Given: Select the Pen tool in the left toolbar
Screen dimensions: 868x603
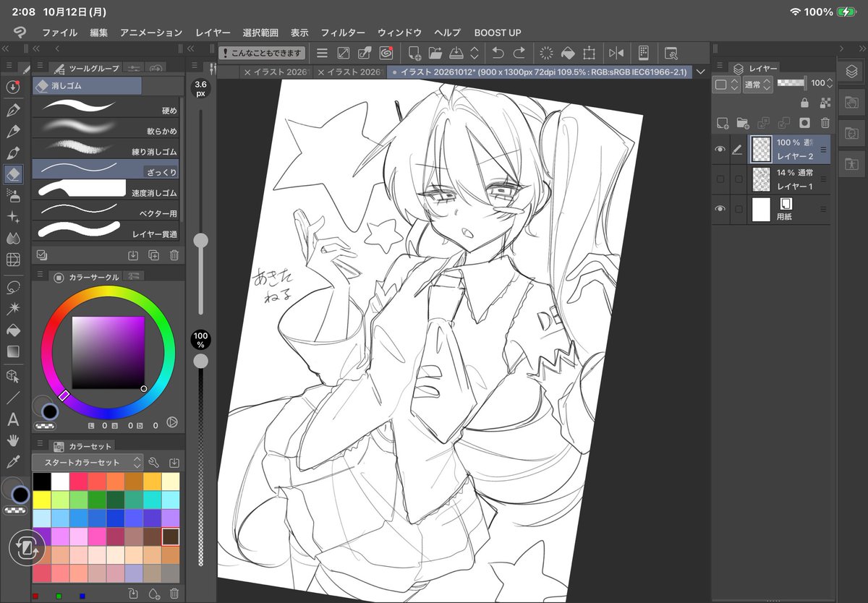Looking at the screenshot, I should (13, 110).
